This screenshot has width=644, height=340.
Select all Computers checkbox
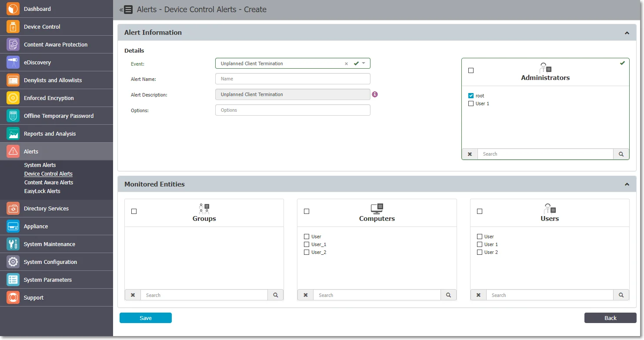pos(307,211)
